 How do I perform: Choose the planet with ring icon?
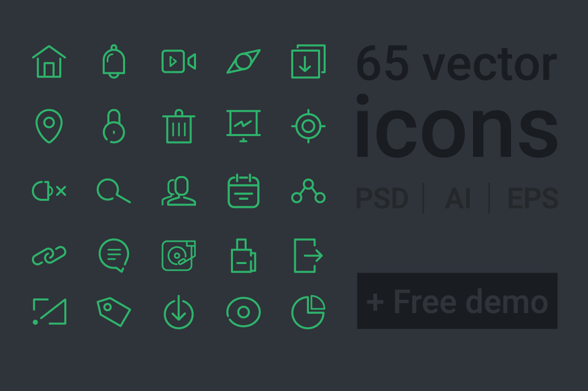(244, 61)
